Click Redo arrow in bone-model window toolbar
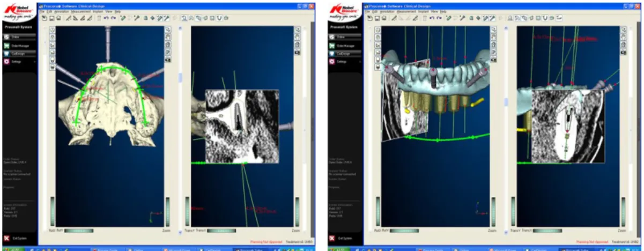Screen dimensions: 644x251 (x=114, y=18)
